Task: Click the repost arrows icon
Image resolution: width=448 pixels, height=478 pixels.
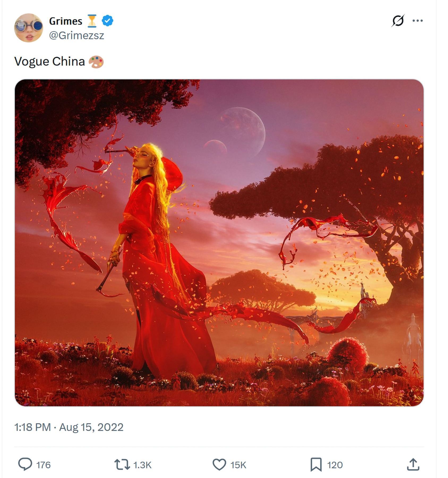Action: 122,464
